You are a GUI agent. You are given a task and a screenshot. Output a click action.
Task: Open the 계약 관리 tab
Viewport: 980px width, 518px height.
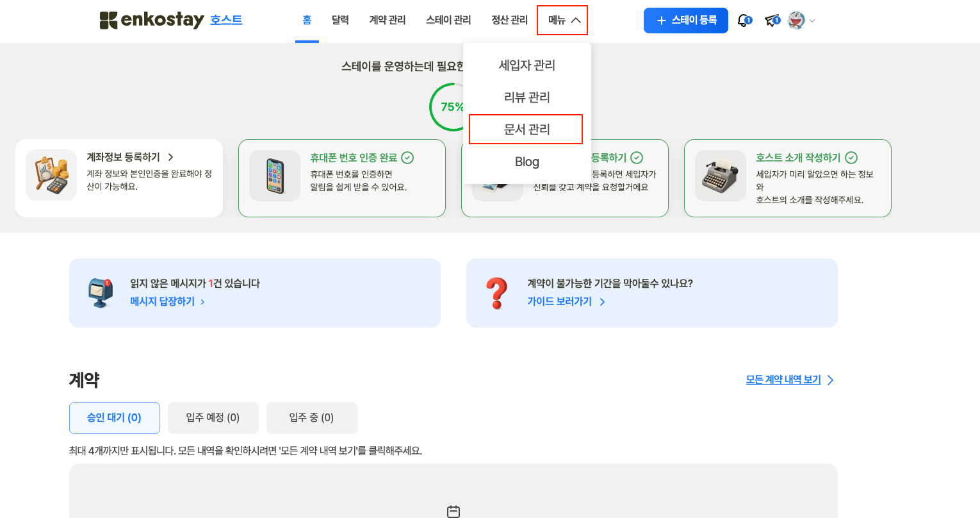click(388, 21)
